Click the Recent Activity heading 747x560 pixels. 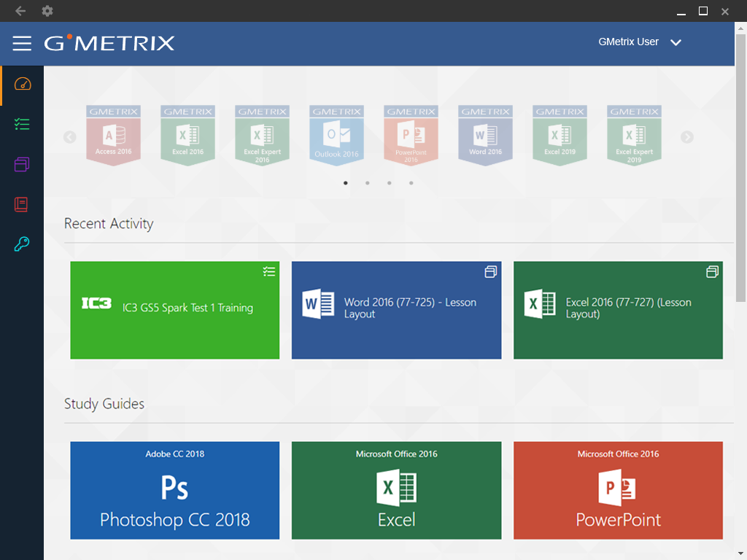pyautogui.click(x=109, y=223)
